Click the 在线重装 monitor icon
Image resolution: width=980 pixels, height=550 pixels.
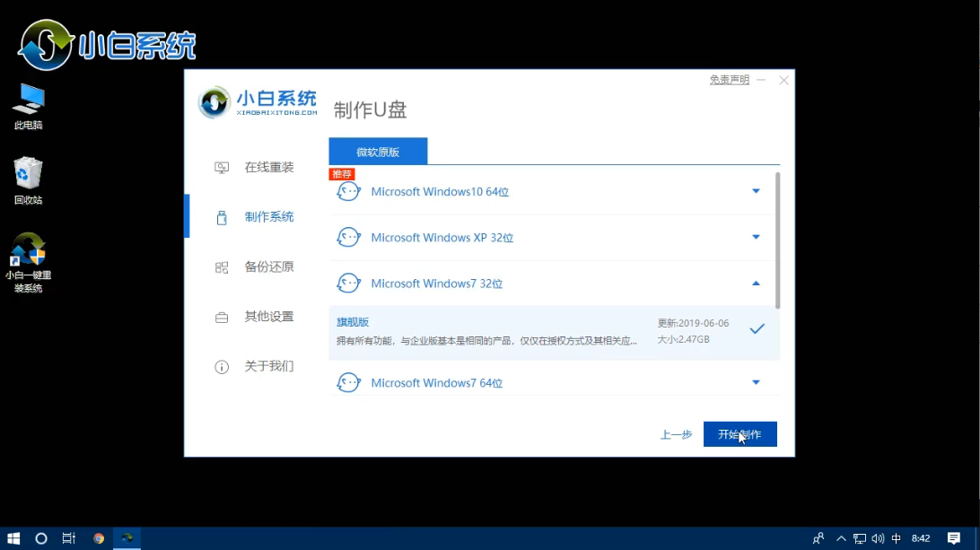click(222, 168)
